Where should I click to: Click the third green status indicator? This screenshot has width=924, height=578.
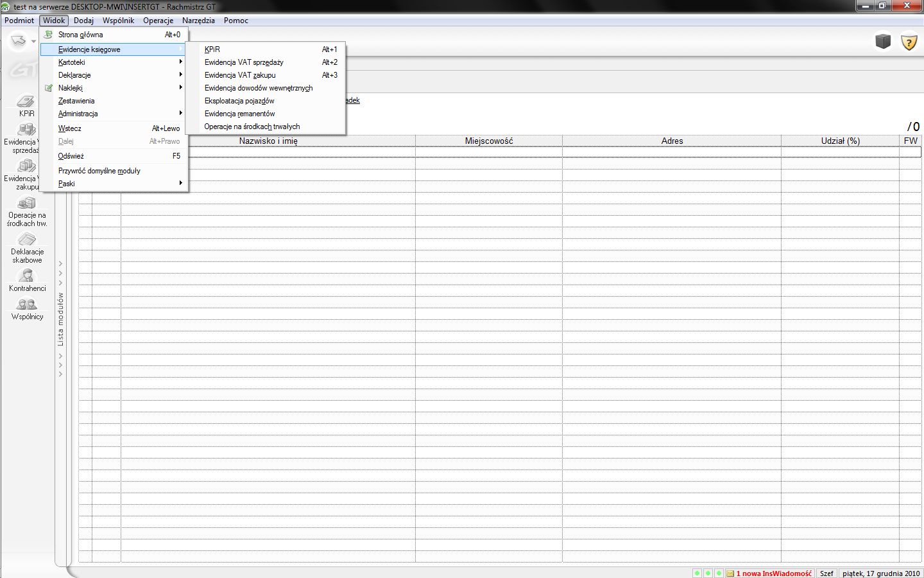click(x=719, y=574)
